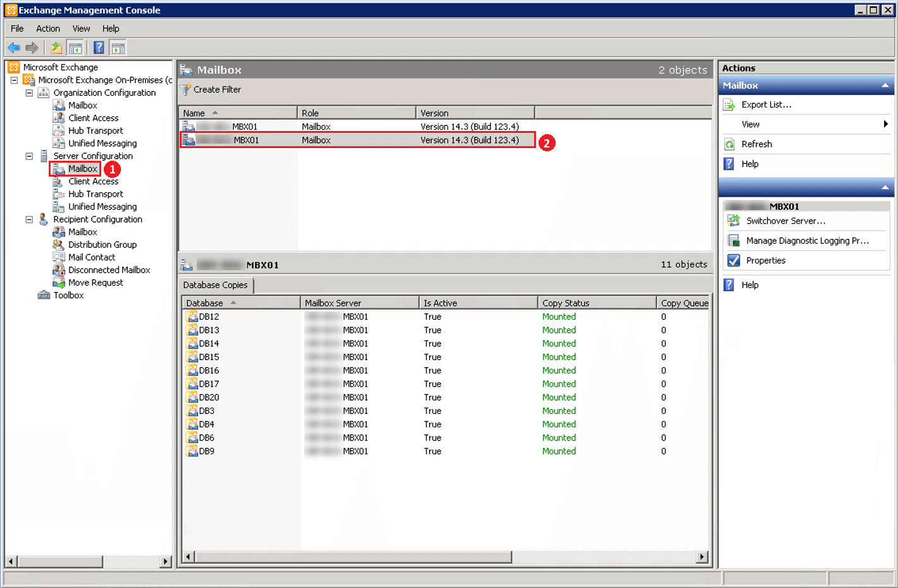The image size is (898, 588).
Task: Click the Back arrow toolbar icon
Action: [x=14, y=47]
